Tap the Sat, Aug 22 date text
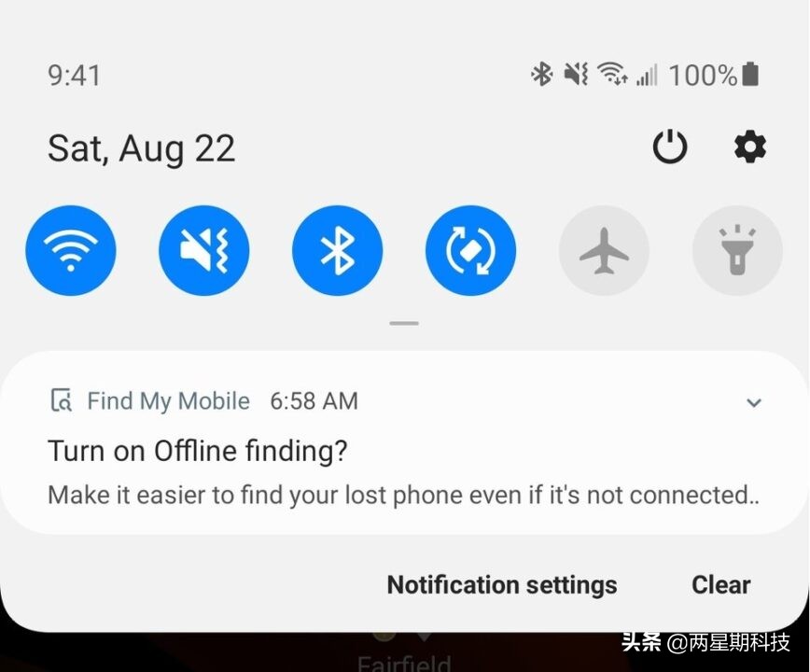Screen dimensions: 810x672 click(142, 148)
